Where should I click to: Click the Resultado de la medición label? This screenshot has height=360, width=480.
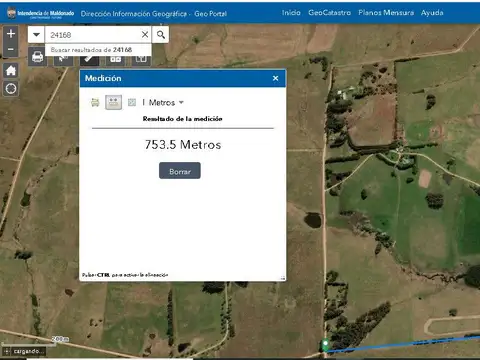[182, 119]
